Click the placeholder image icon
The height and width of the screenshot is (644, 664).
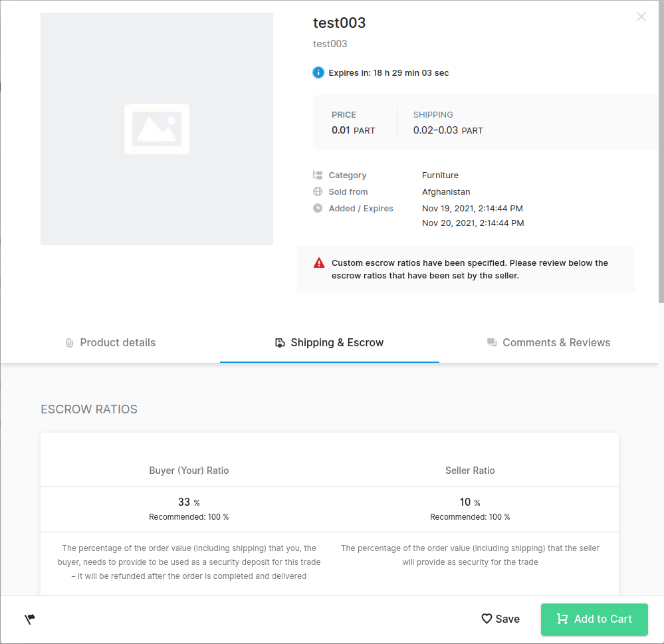157,129
